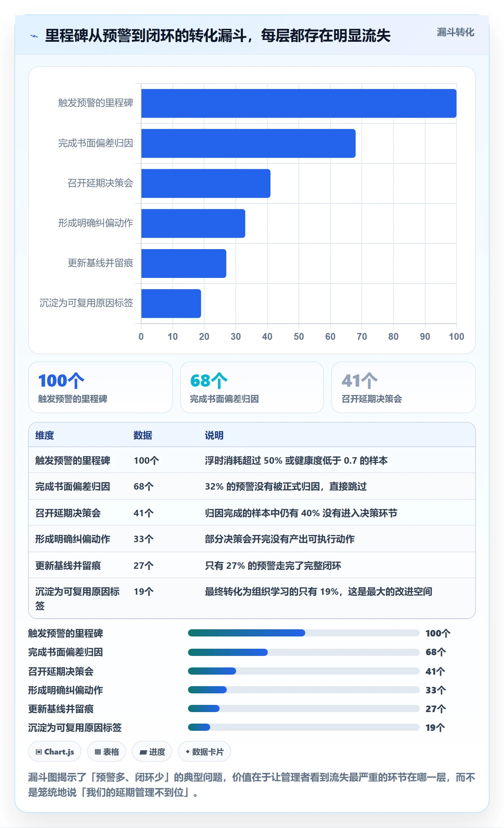Click the footer summary paragraph
Image resolution: width=504 pixels, height=828 pixels.
[252, 785]
